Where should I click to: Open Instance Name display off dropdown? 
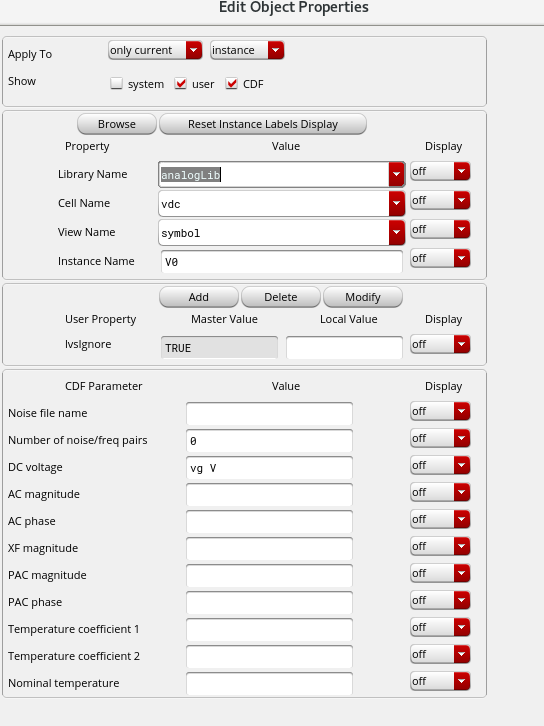(440, 258)
